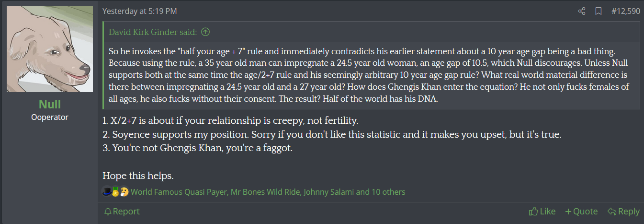Click the reply arrow icon
This screenshot has height=224, width=644.
coord(611,212)
